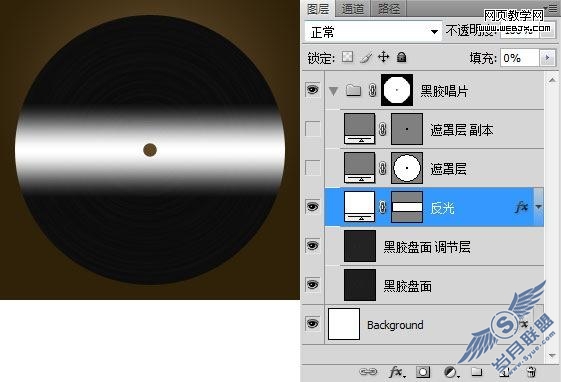Show the 遮罩层 副本 layer

point(312,129)
